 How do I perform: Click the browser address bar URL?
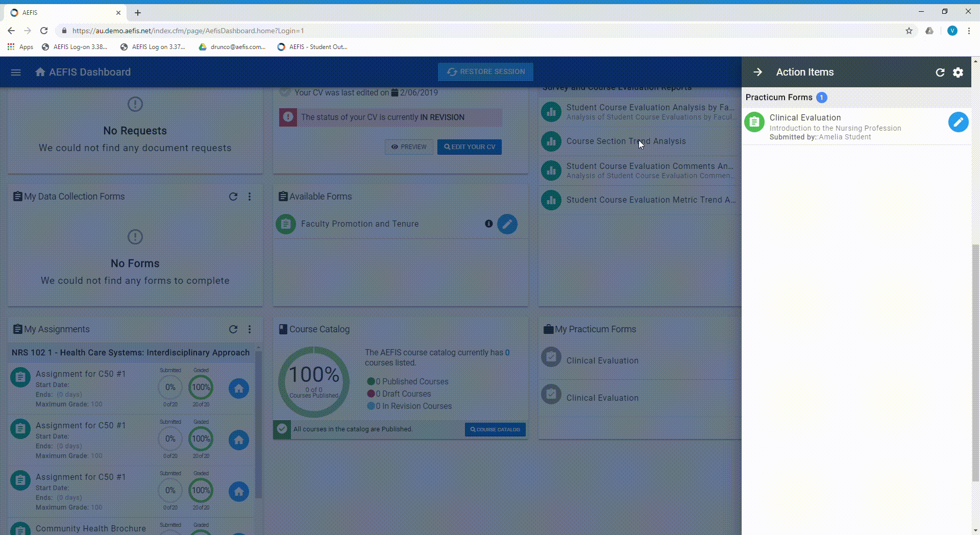coord(188,31)
